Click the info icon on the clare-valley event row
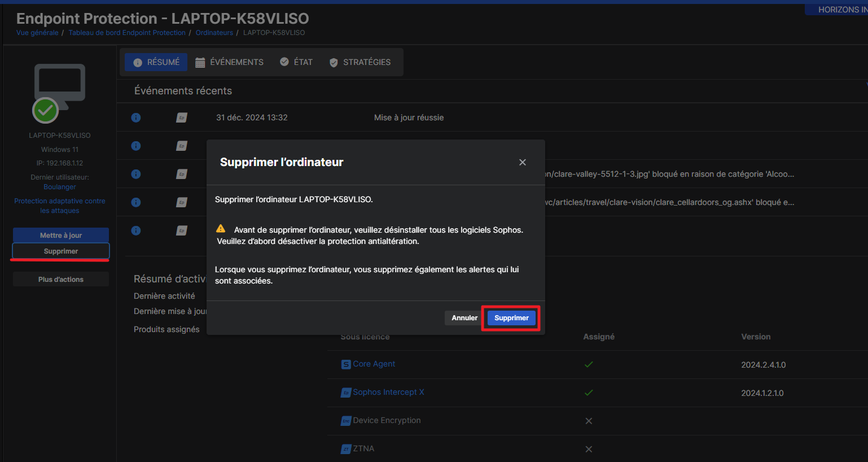The width and height of the screenshot is (868, 462). tap(136, 174)
